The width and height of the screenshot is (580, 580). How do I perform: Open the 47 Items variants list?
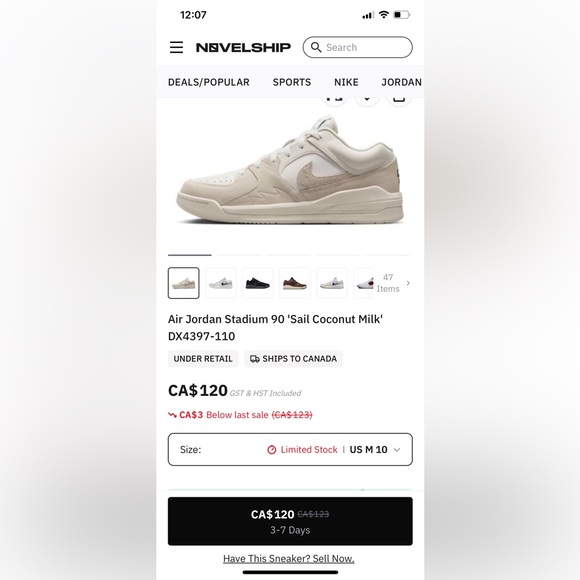click(x=388, y=283)
